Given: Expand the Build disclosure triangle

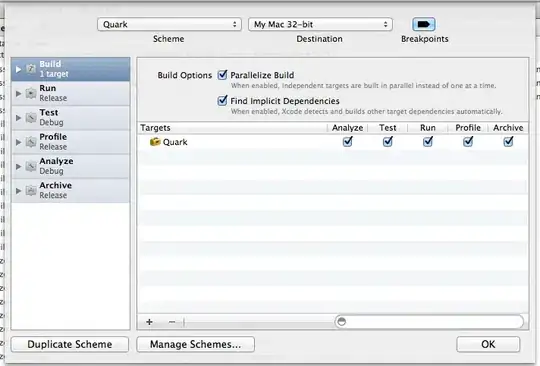Looking at the screenshot, I should click(x=18, y=69).
